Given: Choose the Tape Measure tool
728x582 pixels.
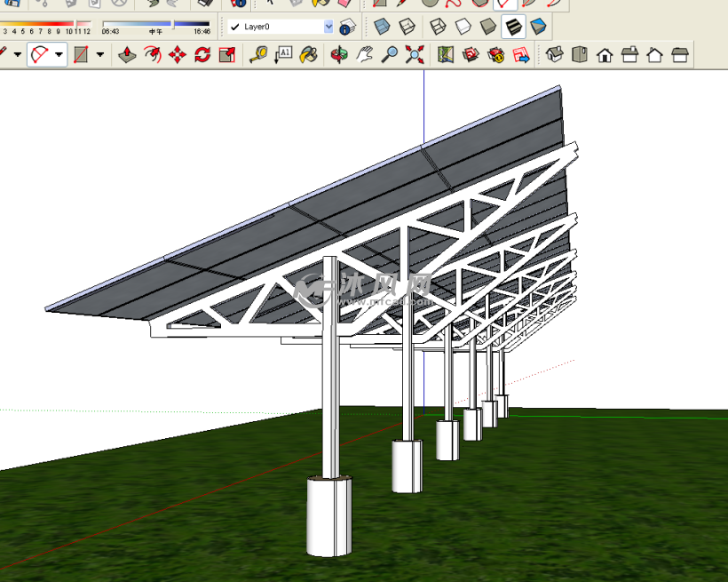Looking at the screenshot, I should 258,55.
